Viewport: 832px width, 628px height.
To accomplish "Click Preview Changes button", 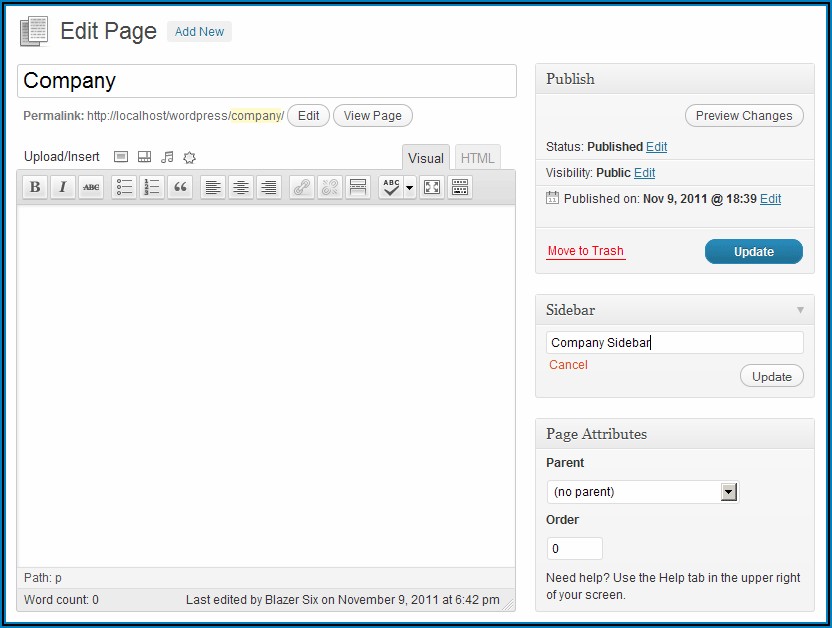I will [x=744, y=116].
